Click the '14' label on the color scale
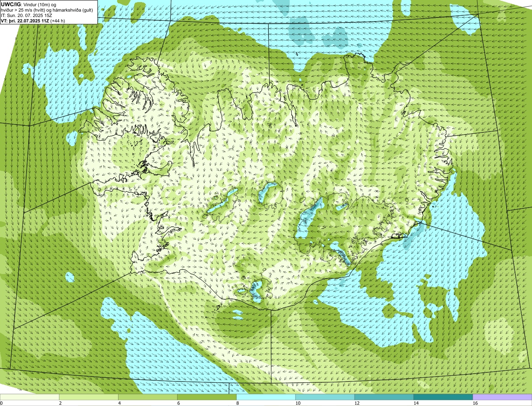This screenshot has width=532, height=406. [x=416, y=403]
